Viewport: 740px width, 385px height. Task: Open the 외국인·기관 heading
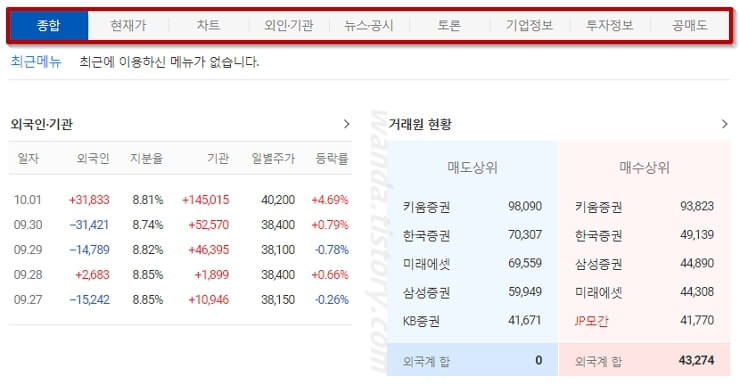pyautogui.click(x=42, y=124)
